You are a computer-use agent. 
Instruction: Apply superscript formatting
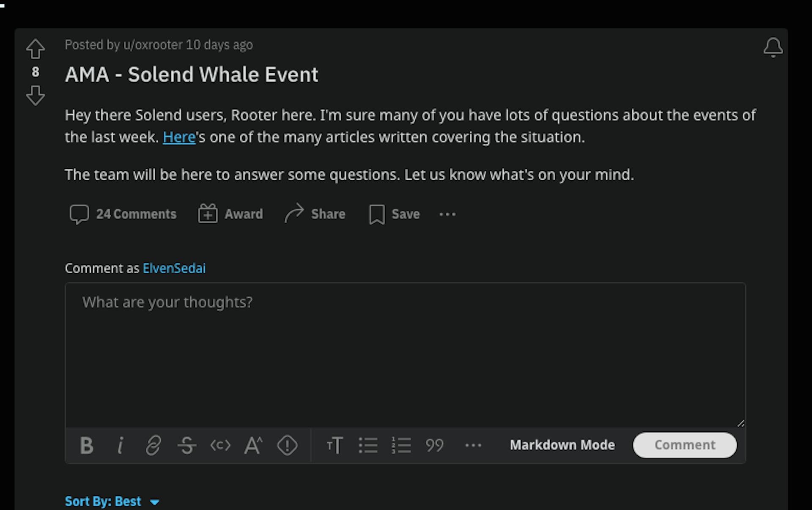253,445
